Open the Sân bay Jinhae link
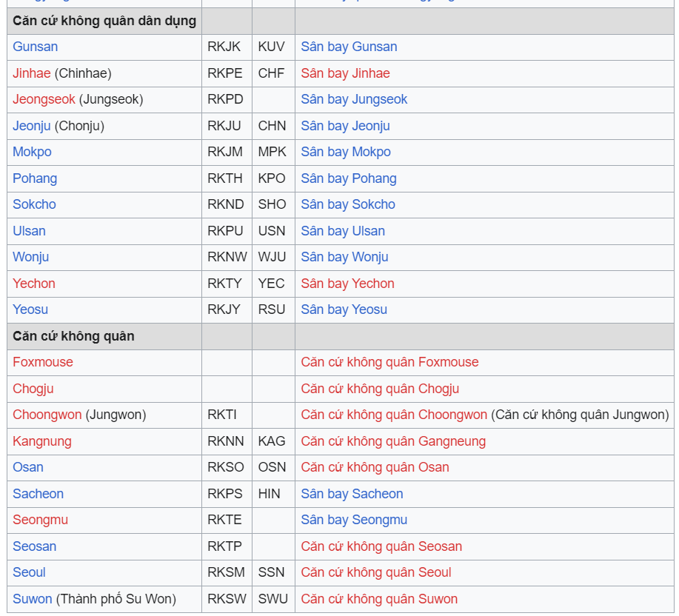The width and height of the screenshot is (679, 616). [346, 73]
